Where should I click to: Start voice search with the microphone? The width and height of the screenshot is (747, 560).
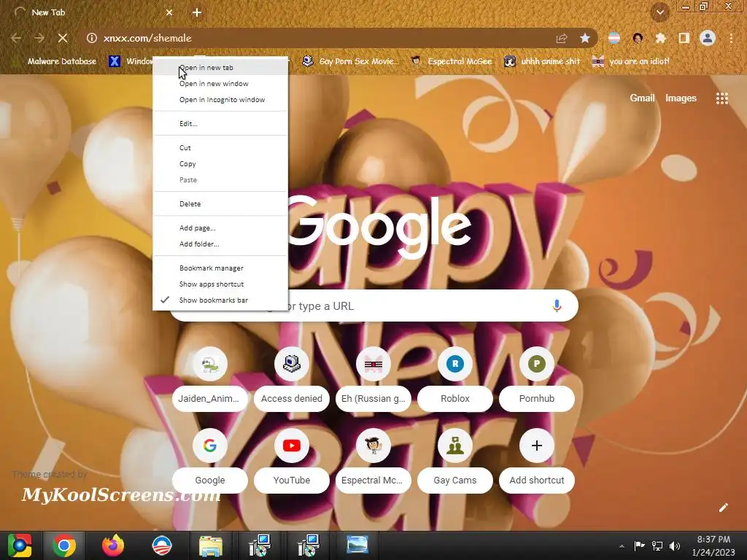point(557,306)
